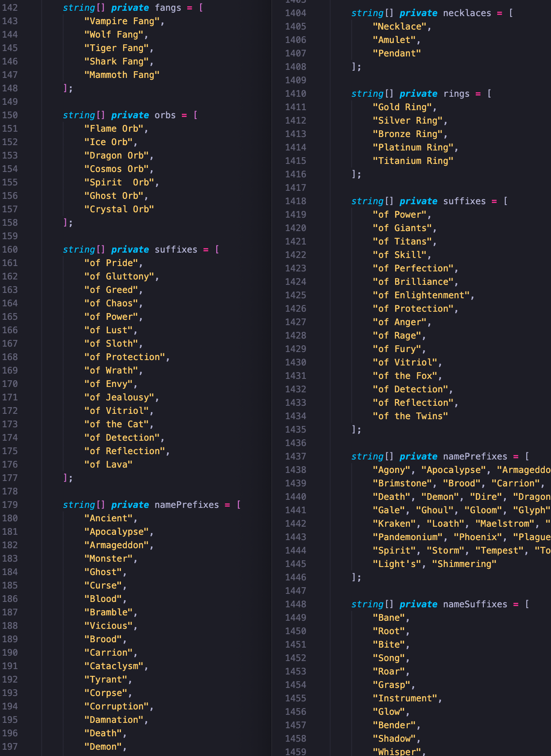Screen dimensions: 551x756
Task: Select the "of Sloth" string
Action: click(x=111, y=344)
